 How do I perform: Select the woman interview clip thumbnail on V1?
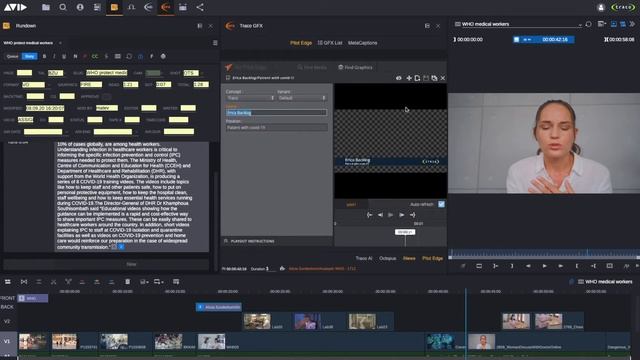pos(482,342)
